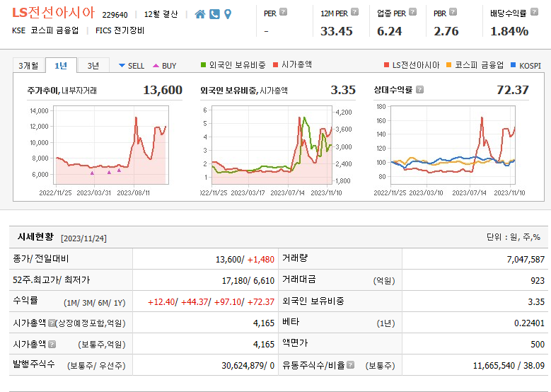
Task: Click KSE 코스피 금융업 classification text
Action: [x=45, y=30]
